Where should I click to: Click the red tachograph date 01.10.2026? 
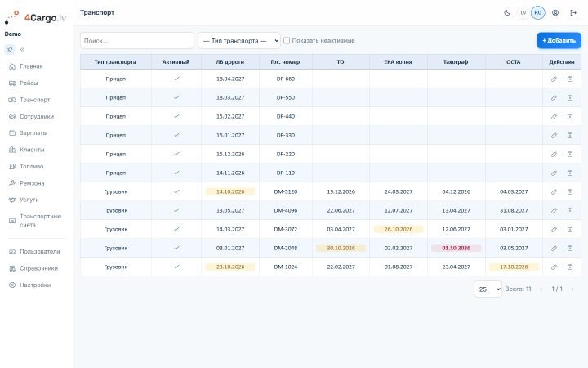[456, 248]
